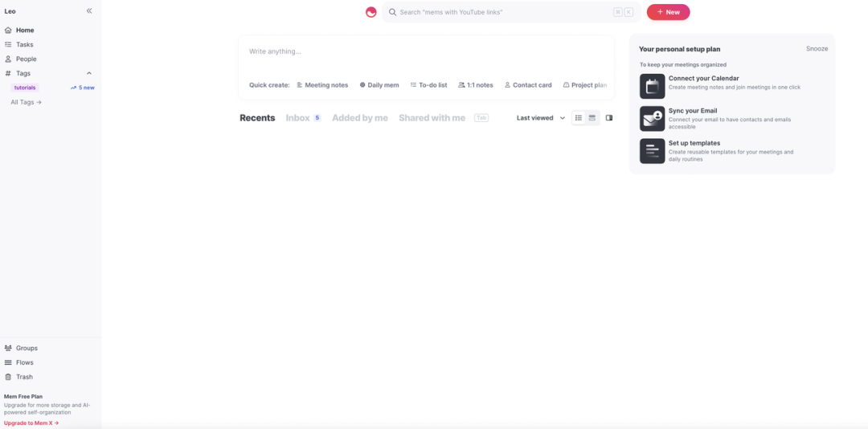
Task: Click the Tags hash icon
Action: pyautogui.click(x=8, y=73)
